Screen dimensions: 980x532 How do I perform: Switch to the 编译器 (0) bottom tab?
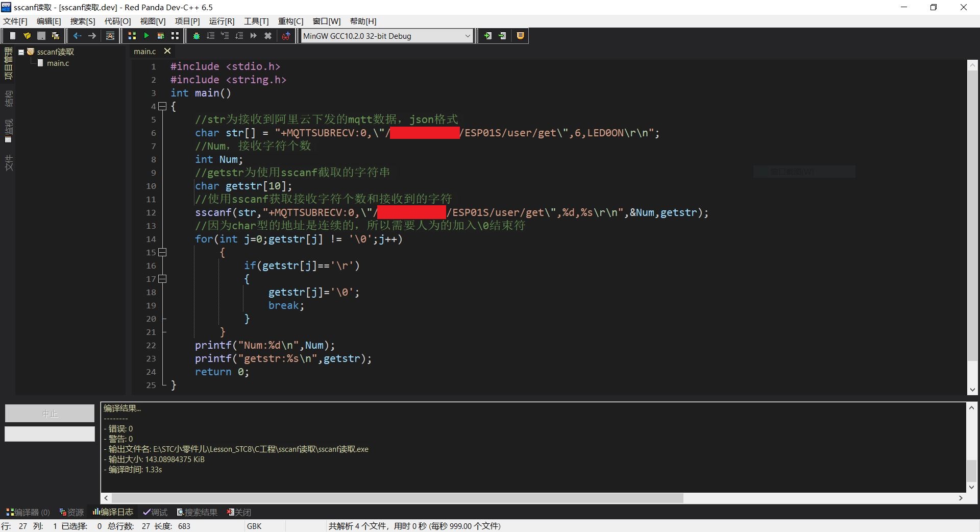point(28,512)
